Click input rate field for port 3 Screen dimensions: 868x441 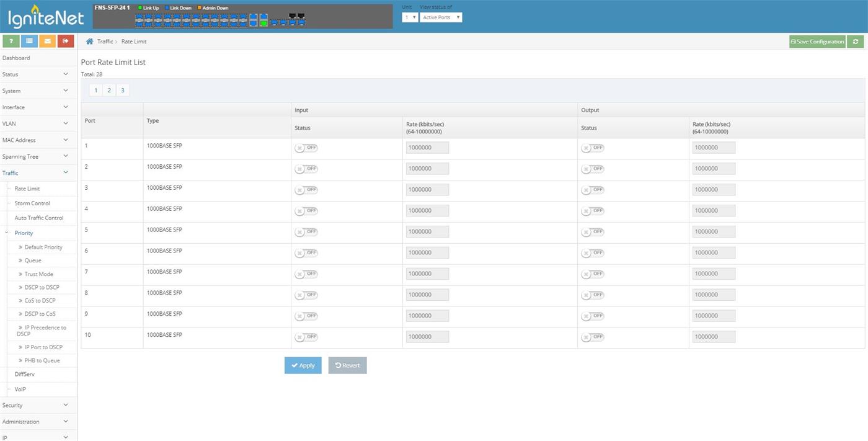[427, 190]
